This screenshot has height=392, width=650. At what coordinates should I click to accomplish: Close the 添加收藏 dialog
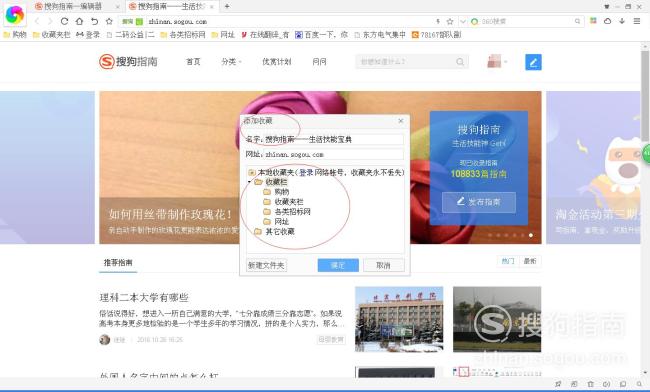[400, 121]
